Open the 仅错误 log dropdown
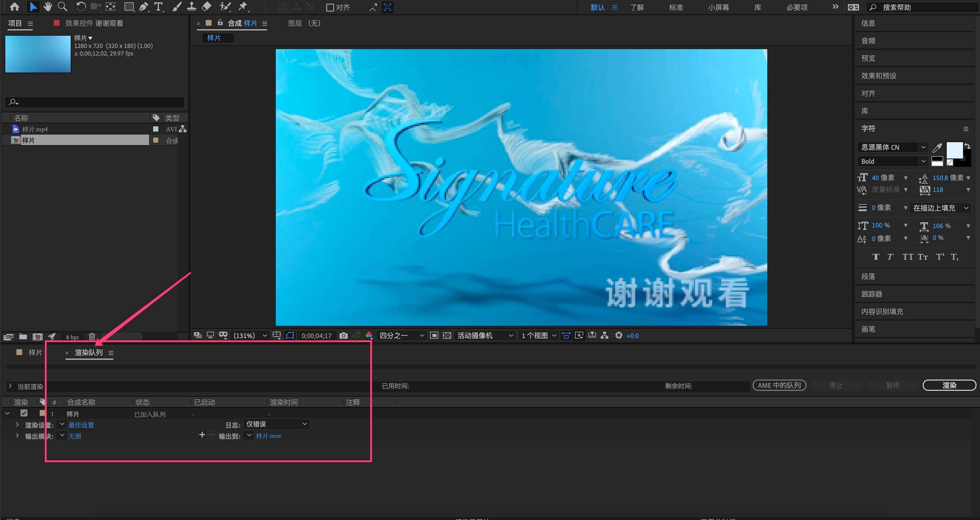The width and height of the screenshot is (980, 520). tap(276, 424)
